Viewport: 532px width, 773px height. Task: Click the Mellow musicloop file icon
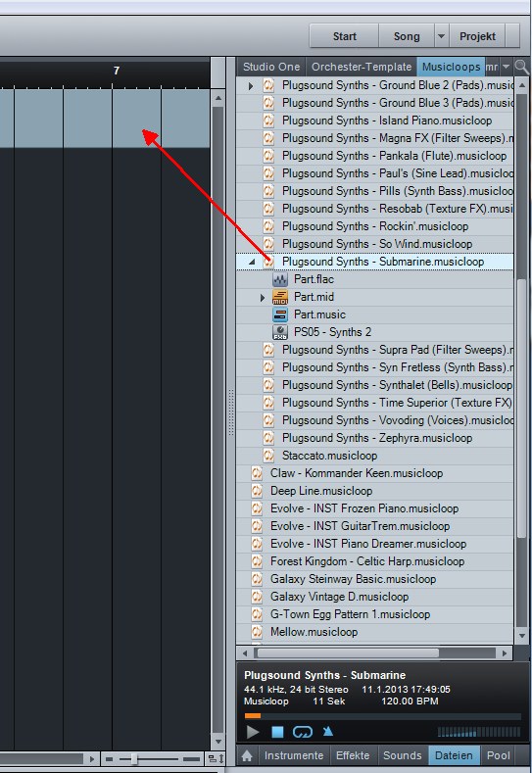(257, 632)
